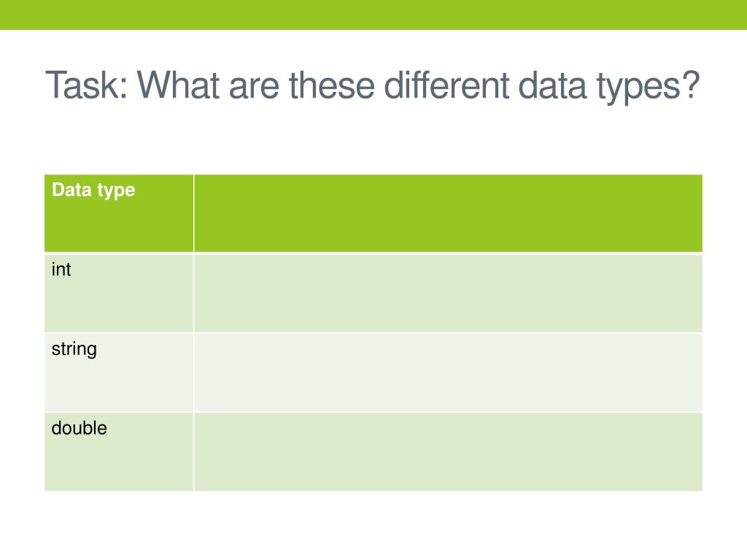747x560 pixels.
Task: Click the "string" text label
Action: click(74, 349)
